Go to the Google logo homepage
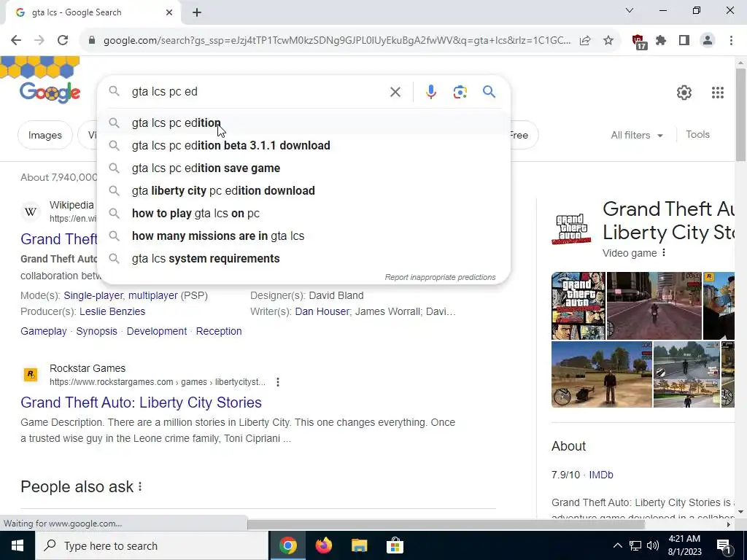Image resolution: width=747 pixels, height=560 pixels. pyautogui.click(x=50, y=93)
